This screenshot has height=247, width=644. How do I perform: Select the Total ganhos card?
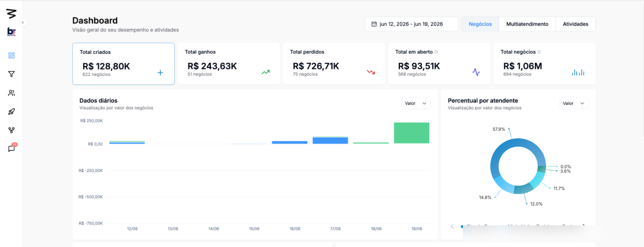pyautogui.click(x=229, y=63)
